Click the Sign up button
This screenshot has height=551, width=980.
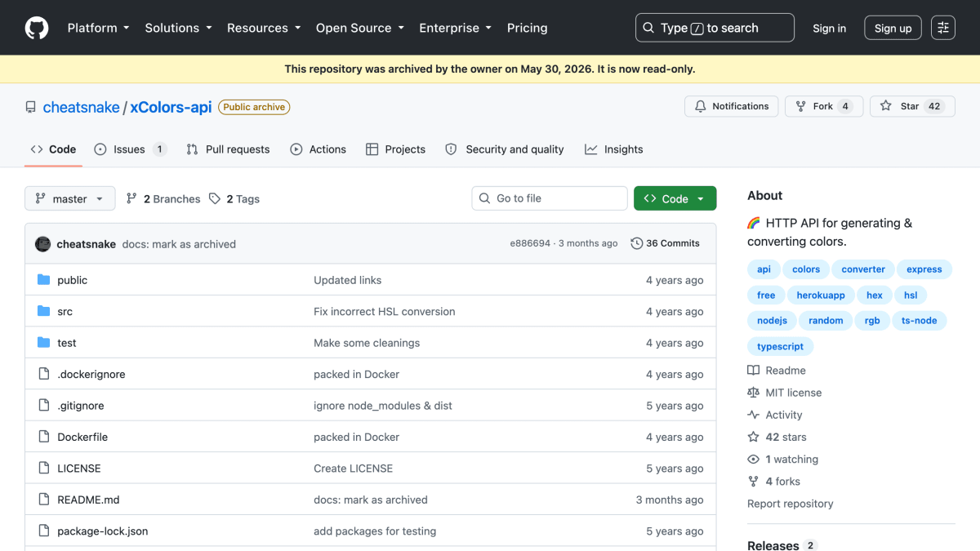click(893, 28)
